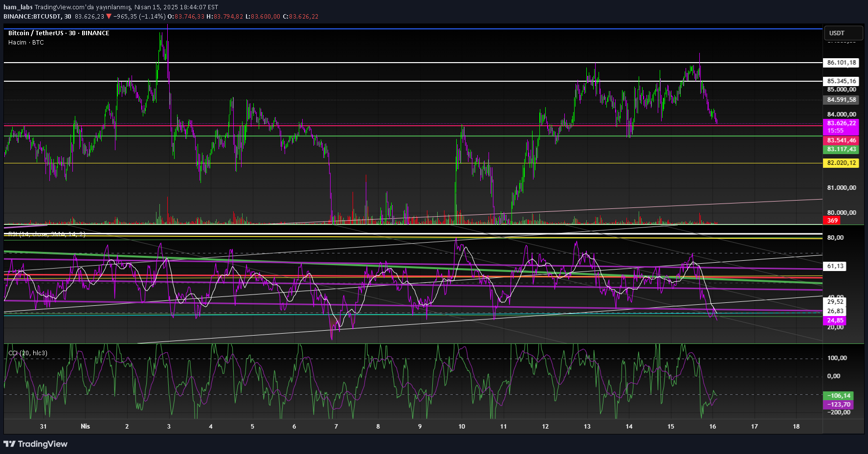Click the CCI 100,00 scale value
The width and height of the screenshot is (868, 454).
(837, 358)
